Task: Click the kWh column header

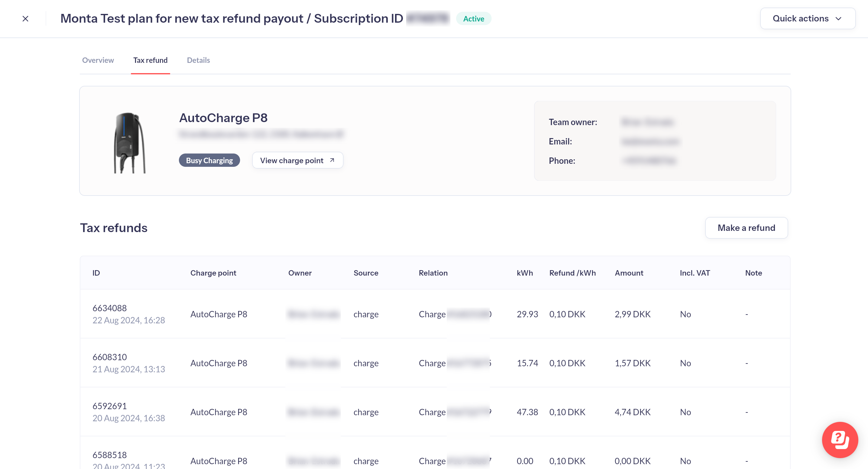Action: click(x=525, y=273)
